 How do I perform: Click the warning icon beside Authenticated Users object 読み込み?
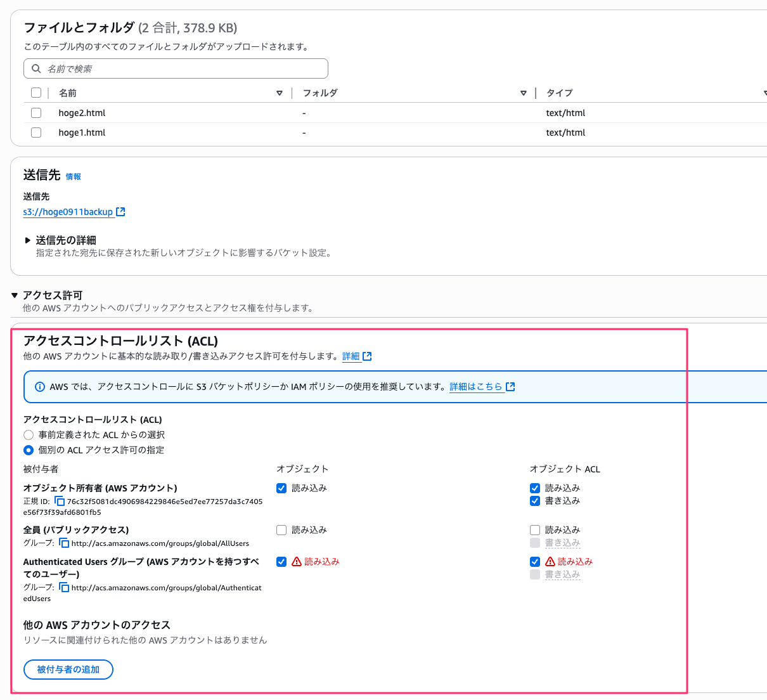[297, 562]
